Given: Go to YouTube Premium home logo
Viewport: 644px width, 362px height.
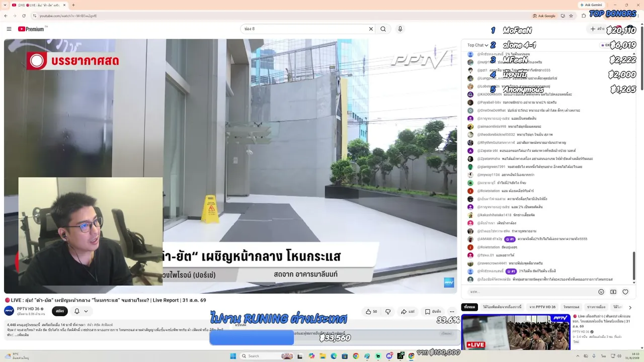Looking at the screenshot, I should point(33,29).
